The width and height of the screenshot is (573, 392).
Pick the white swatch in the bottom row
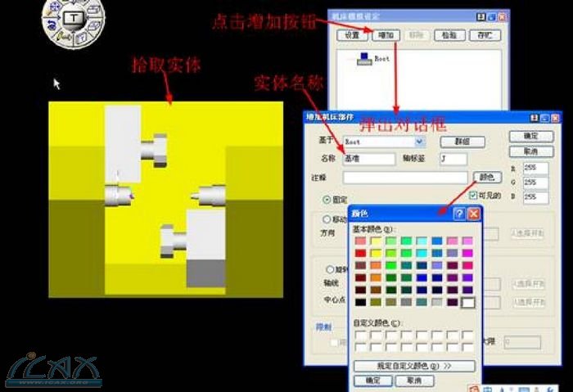[467, 302]
